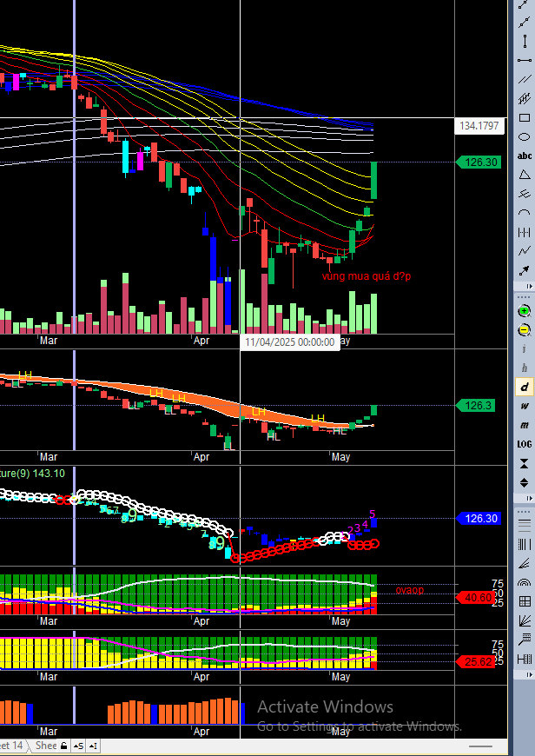Image resolution: width=535 pixels, height=756 pixels.
Task: Click the 11/04/2025 date marker label
Action: [x=290, y=342]
